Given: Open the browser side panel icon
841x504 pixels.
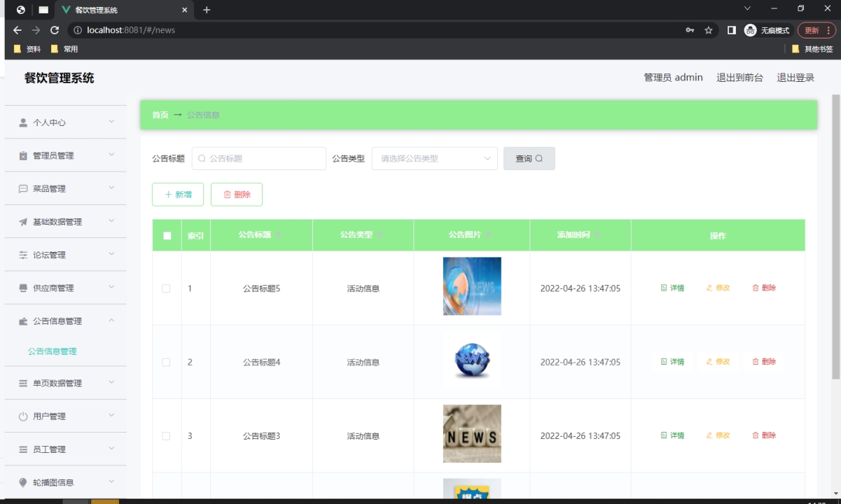Looking at the screenshot, I should point(732,30).
